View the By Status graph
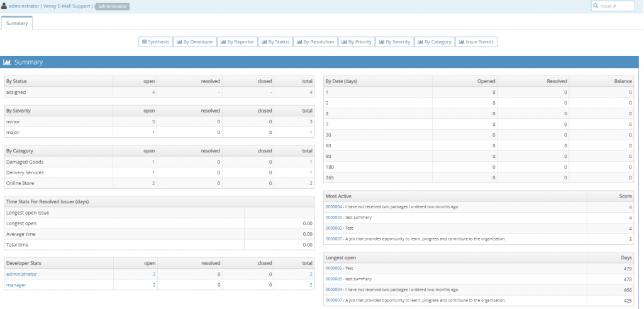Viewport: 644px width, 309px height. point(275,42)
